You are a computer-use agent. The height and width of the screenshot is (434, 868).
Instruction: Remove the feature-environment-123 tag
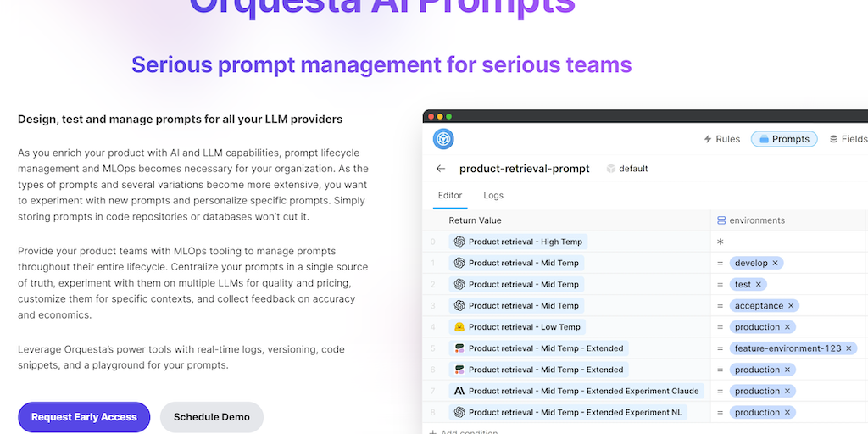pos(849,348)
